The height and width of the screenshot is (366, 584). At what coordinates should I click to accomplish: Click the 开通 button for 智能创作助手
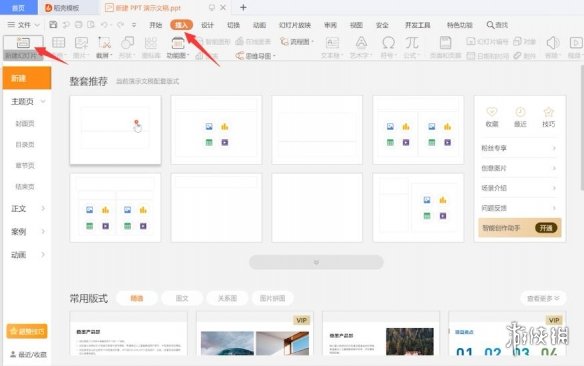[546, 228]
